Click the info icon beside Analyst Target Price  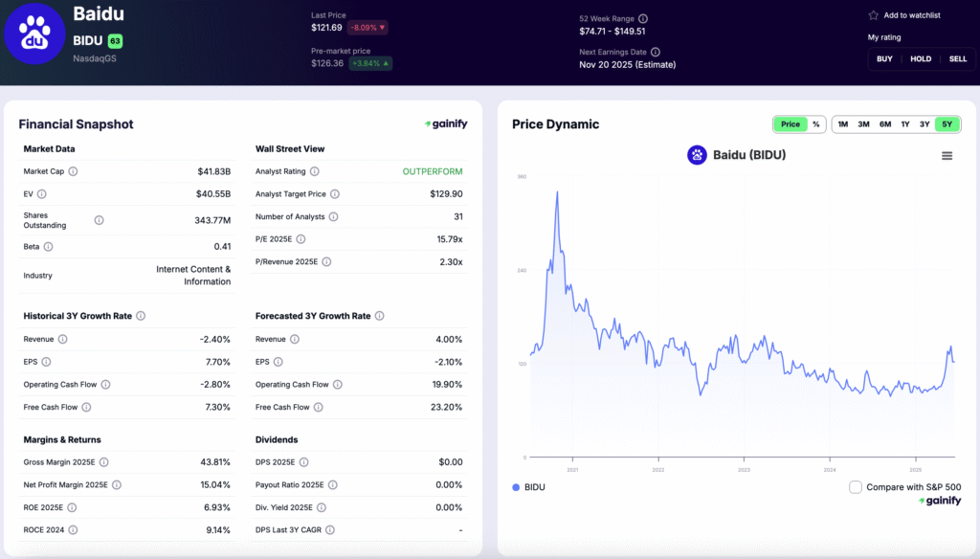(x=334, y=194)
